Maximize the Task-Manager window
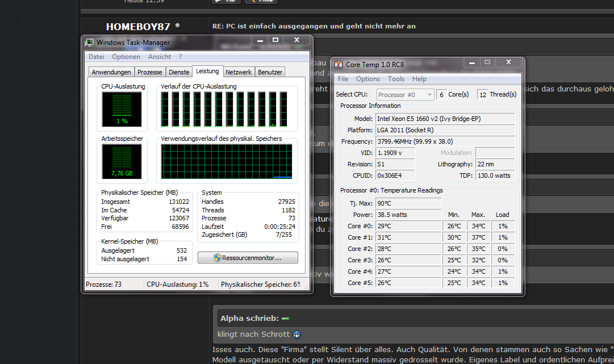This screenshot has height=364, width=614. pyautogui.click(x=275, y=40)
